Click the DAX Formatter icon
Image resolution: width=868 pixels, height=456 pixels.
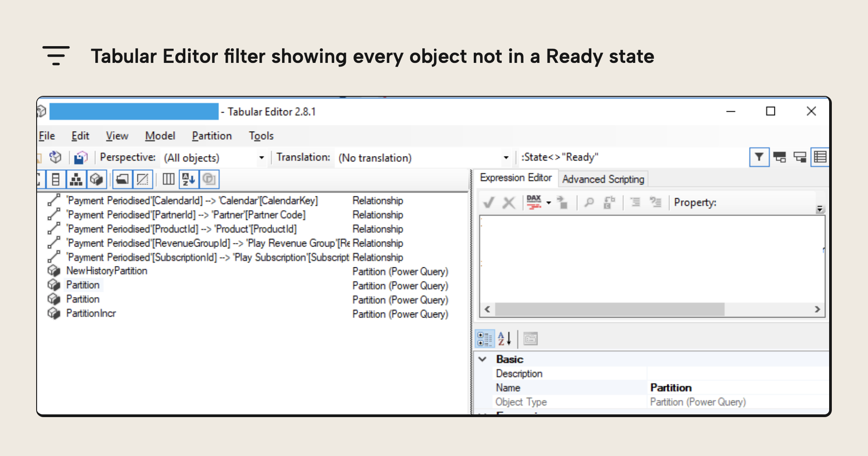[x=534, y=202]
